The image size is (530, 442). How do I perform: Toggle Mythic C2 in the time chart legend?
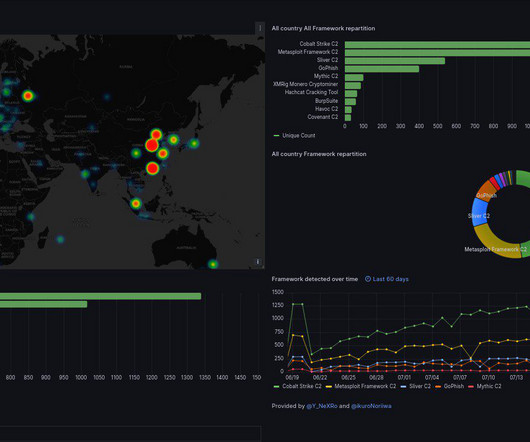coord(489,386)
